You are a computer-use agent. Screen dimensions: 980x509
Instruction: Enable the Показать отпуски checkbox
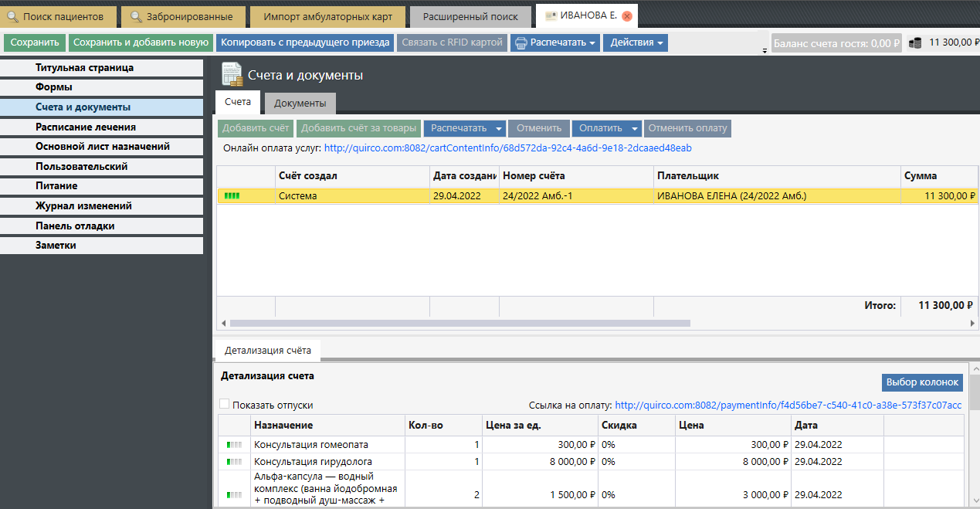[225, 404]
